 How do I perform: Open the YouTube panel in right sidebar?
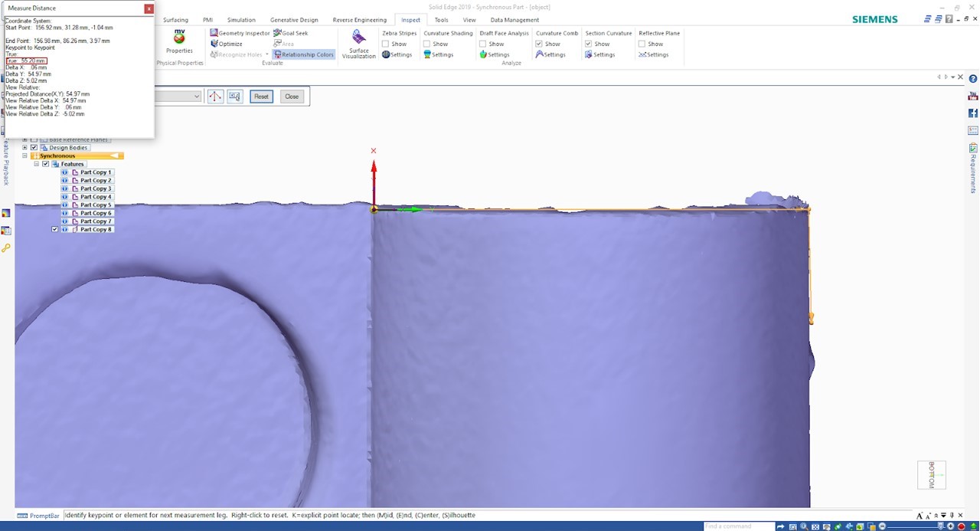(x=973, y=96)
